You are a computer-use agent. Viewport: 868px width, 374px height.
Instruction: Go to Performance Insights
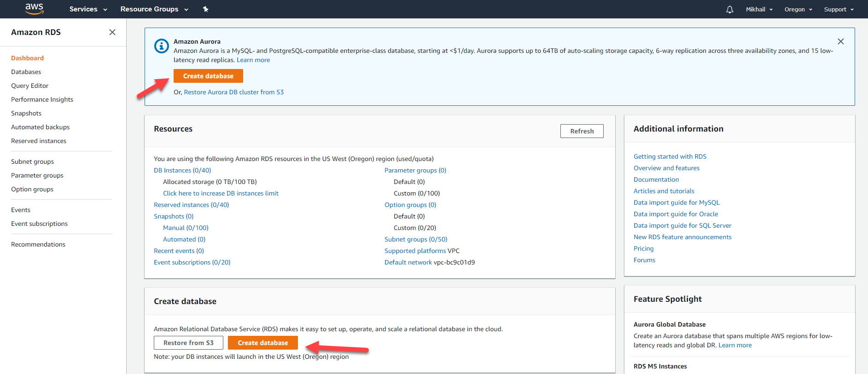click(42, 99)
